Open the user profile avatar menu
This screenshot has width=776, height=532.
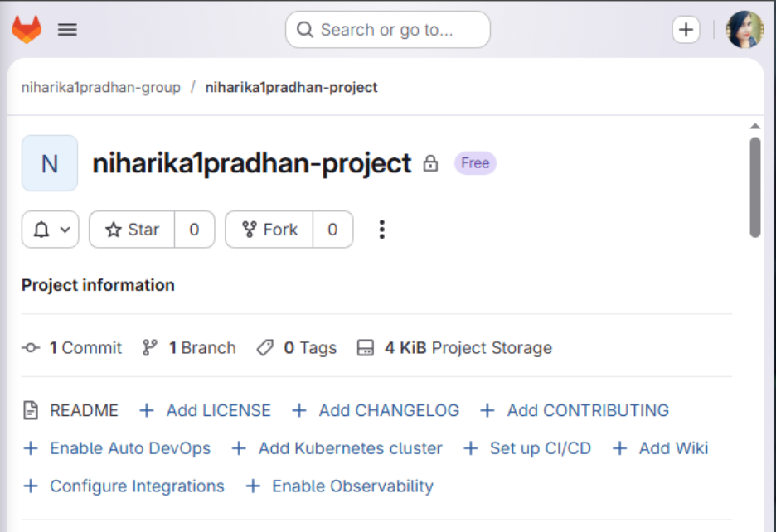pyautogui.click(x=744, y=30)
